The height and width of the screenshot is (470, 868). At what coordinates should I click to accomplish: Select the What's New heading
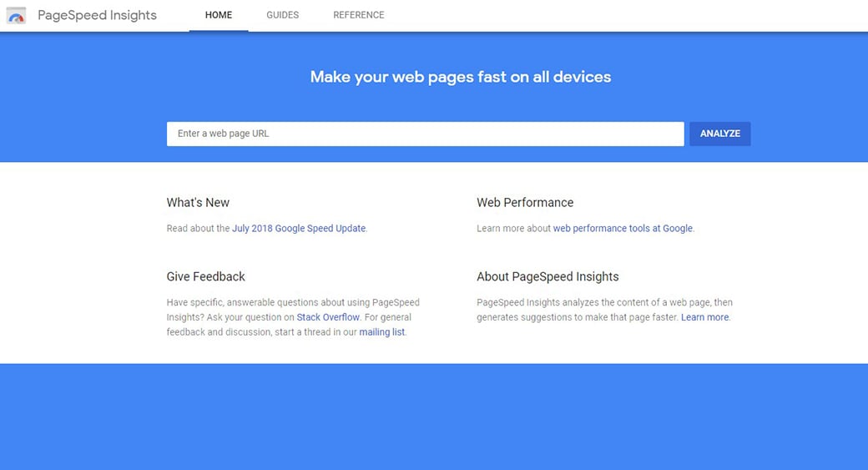click(x=198, y=202)
